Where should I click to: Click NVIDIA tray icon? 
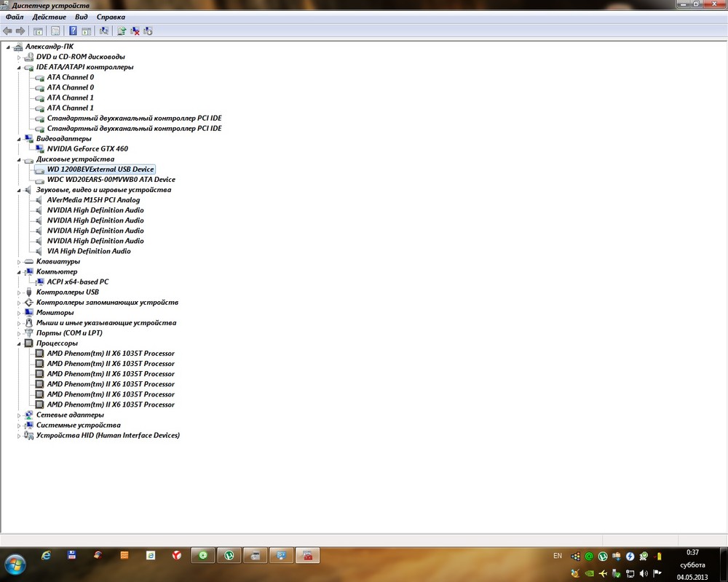(x=589, y=574)
